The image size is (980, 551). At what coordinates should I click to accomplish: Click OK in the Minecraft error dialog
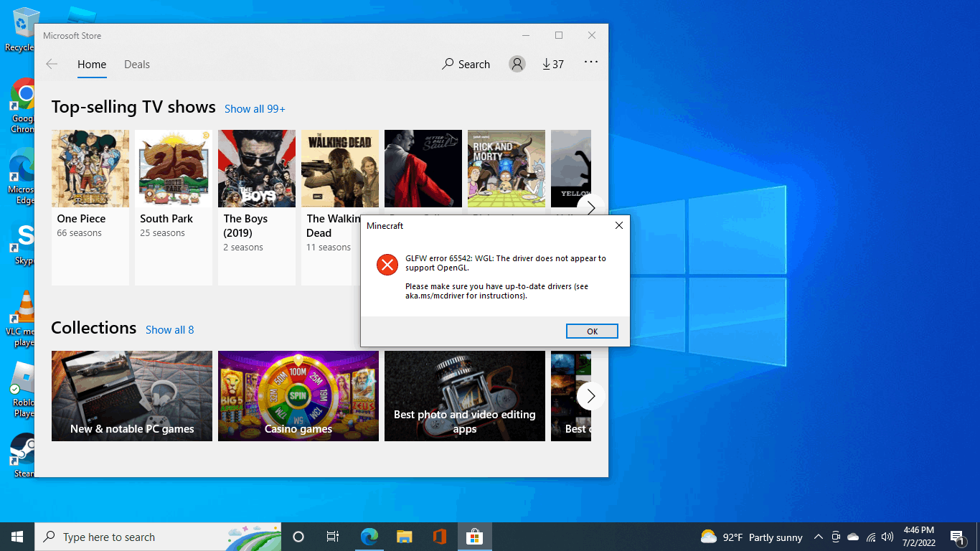[x=592, y=331]
